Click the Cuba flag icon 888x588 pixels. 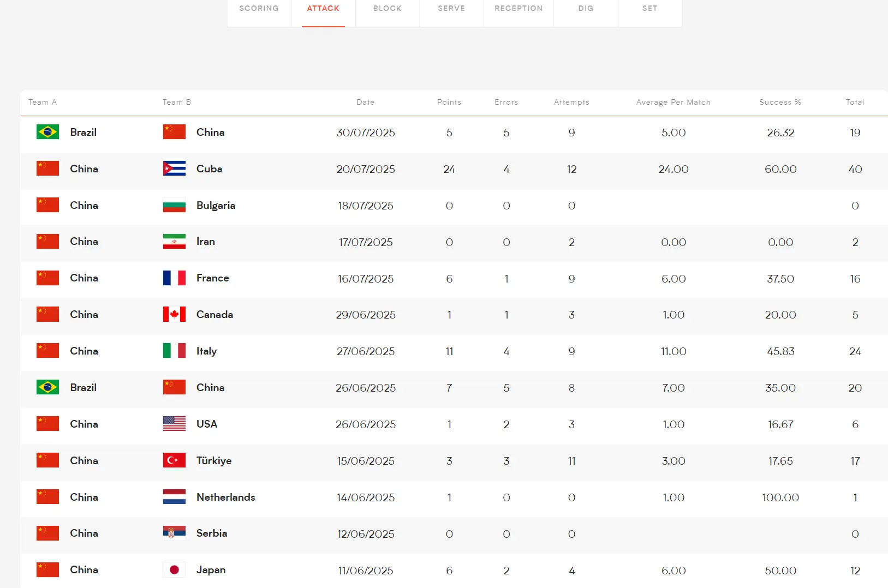click(174, 169)
